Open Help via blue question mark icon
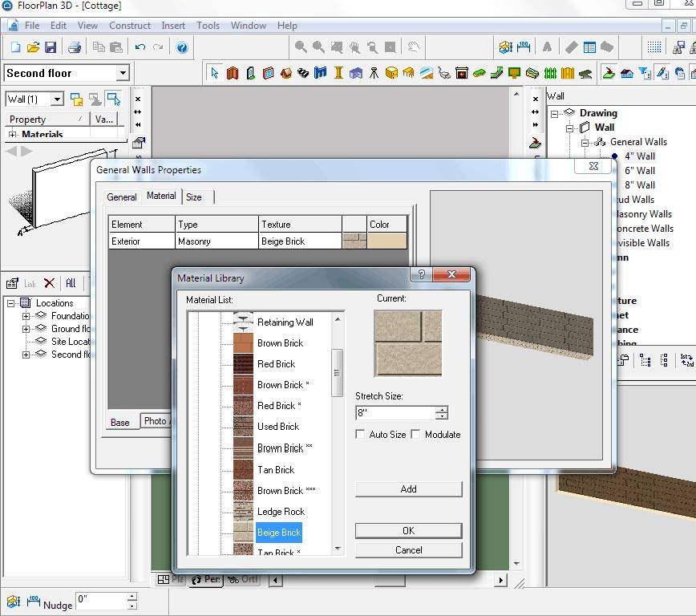The height and width of the screenshot is (616, 696). pos(182,48)
